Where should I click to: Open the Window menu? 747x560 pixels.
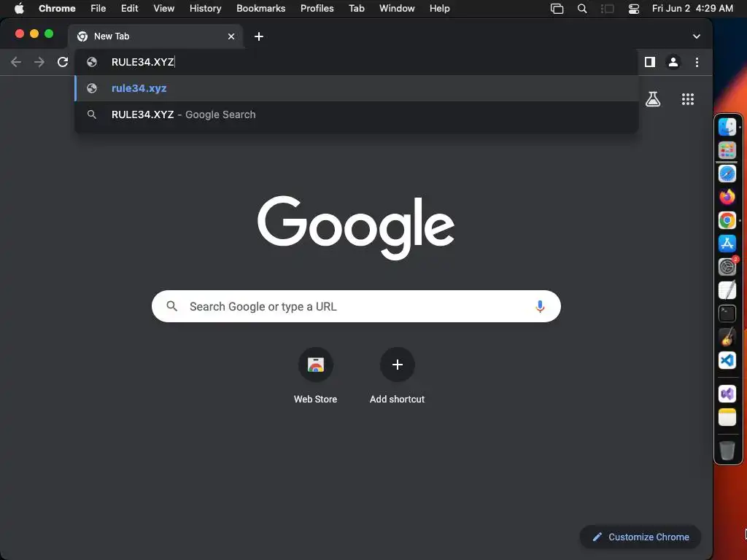[397, 8]
